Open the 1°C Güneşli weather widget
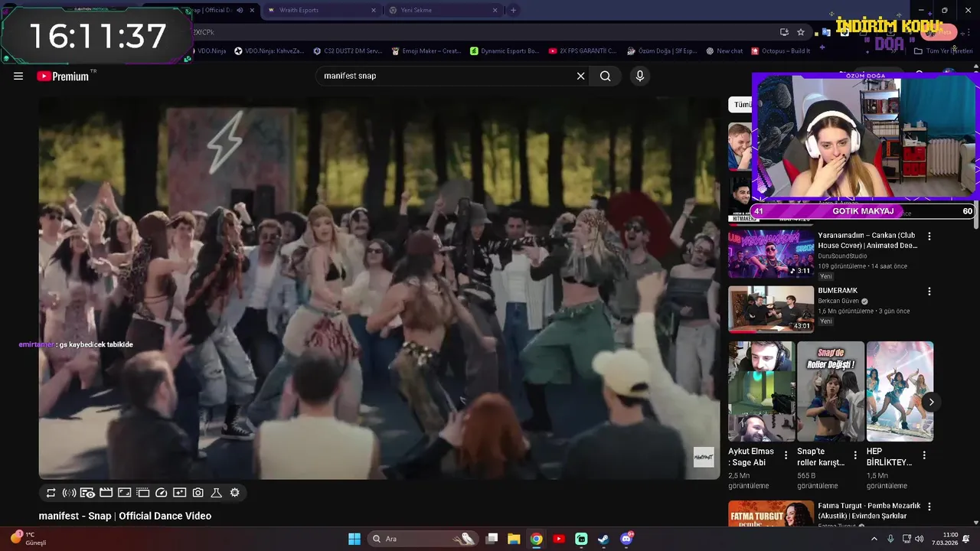Viewport: 980px width, 551px height. coord(28,539)
